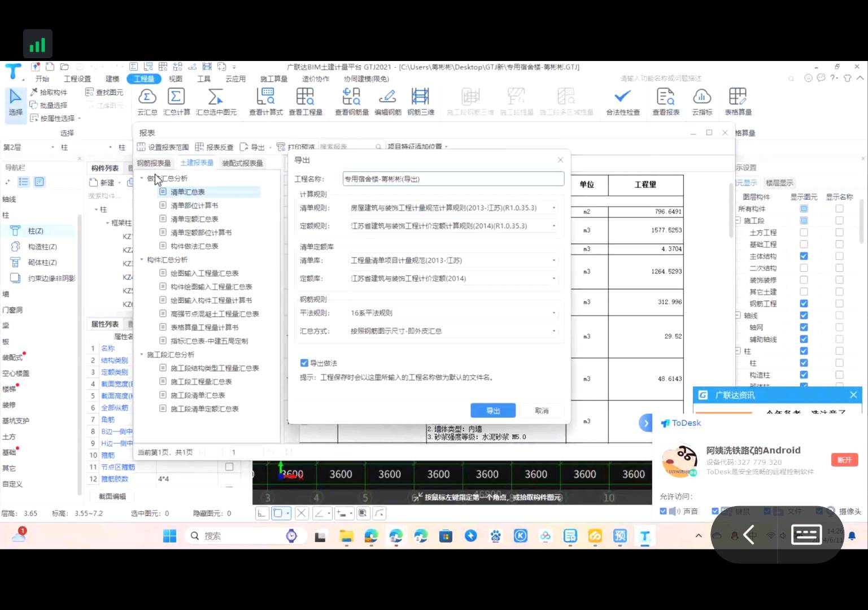Switch to 楼层显示 tab

tap(779, 182)
